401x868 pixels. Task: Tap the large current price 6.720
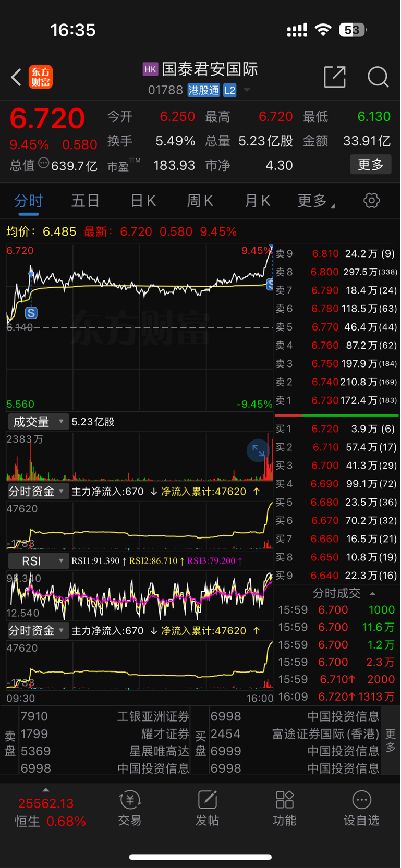pos(47,118)
